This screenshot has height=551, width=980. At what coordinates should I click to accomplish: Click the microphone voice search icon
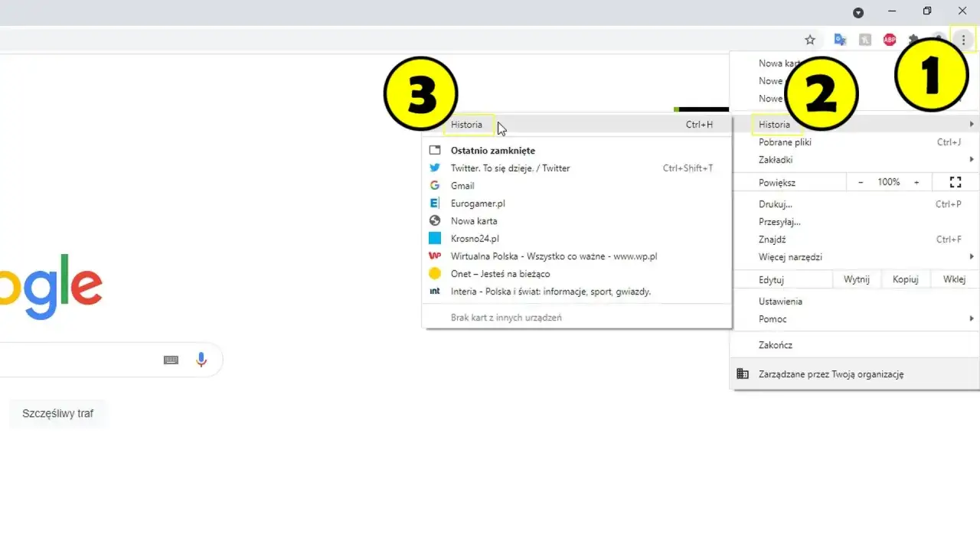(201, 360)
